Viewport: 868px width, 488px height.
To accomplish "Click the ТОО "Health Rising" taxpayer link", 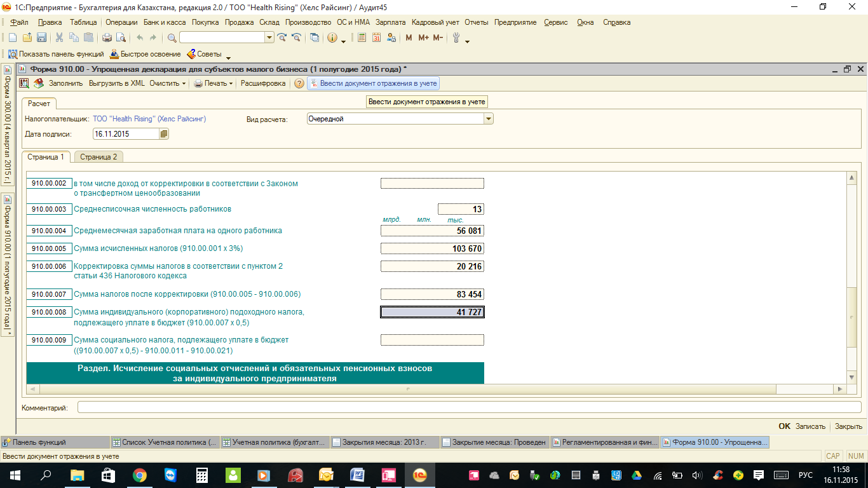I will pos(149,119).
